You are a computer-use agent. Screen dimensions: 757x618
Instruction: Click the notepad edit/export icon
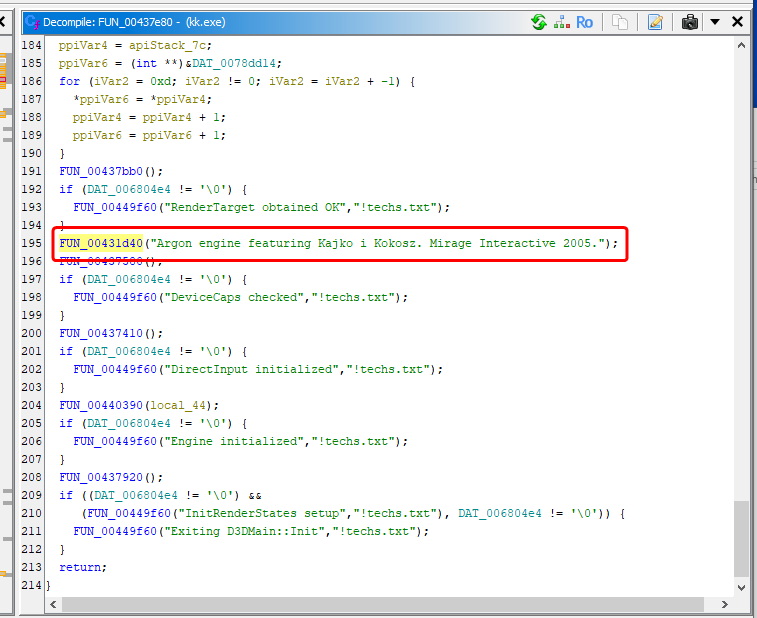[655, 22]
